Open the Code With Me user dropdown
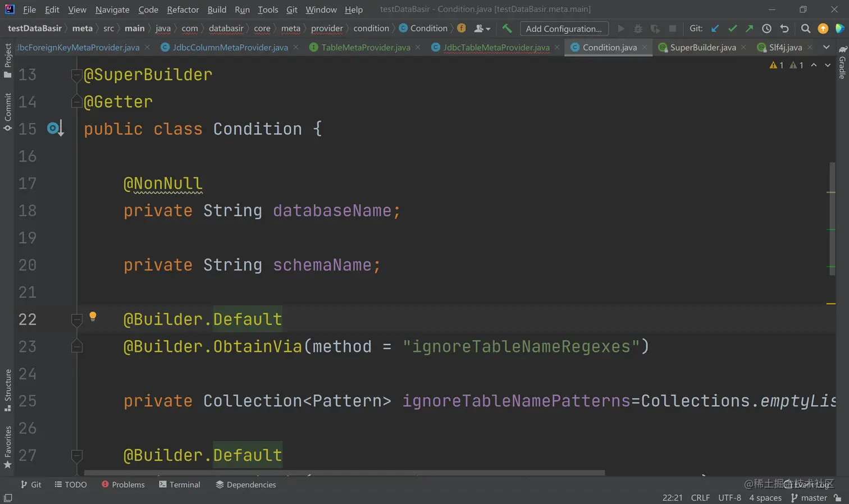The image size is (849, 504). click(482, 29)
